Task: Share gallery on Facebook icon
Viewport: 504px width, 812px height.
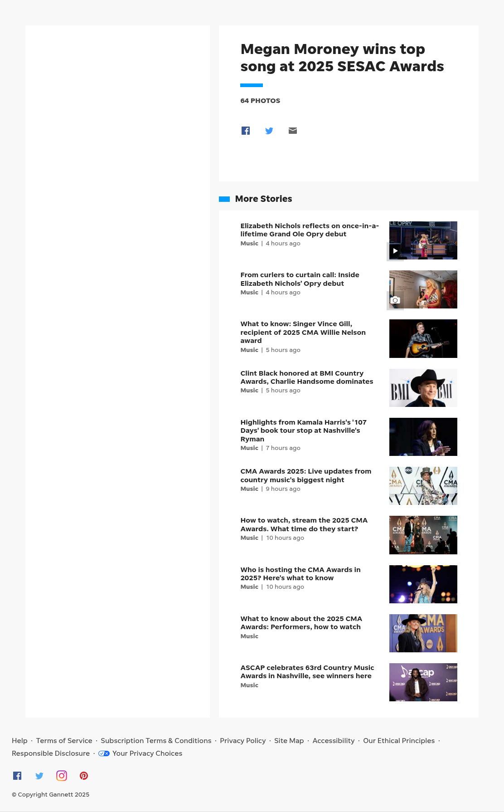Action: pyautogui.click(x=246, y=131)
